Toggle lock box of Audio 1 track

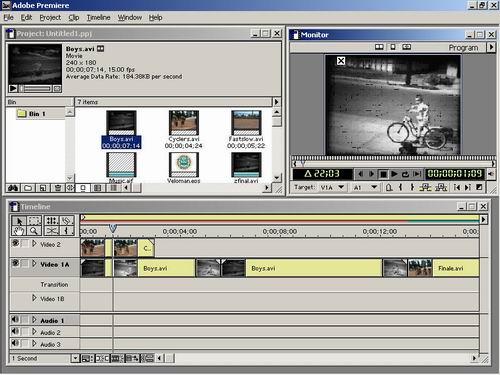coord(25,320)
